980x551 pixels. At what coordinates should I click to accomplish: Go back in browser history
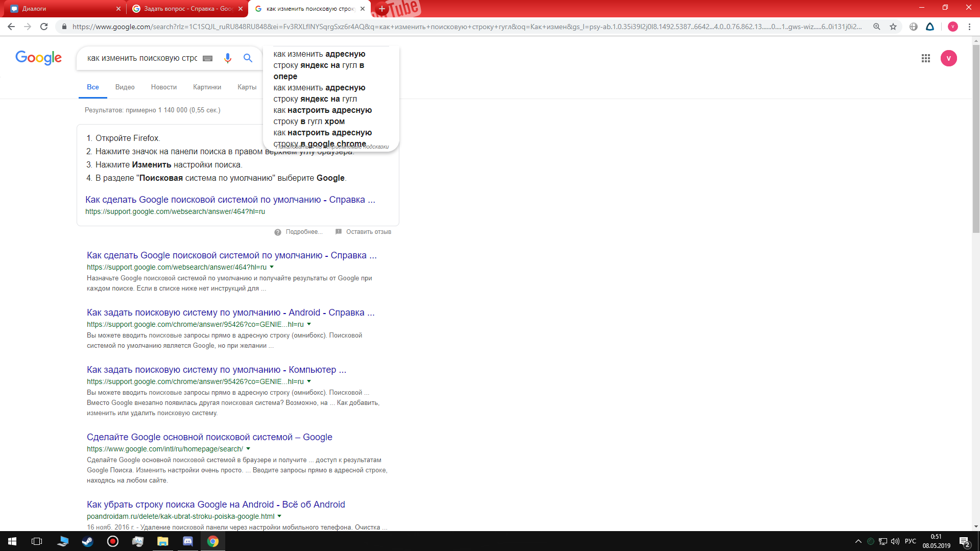point(11,27)
